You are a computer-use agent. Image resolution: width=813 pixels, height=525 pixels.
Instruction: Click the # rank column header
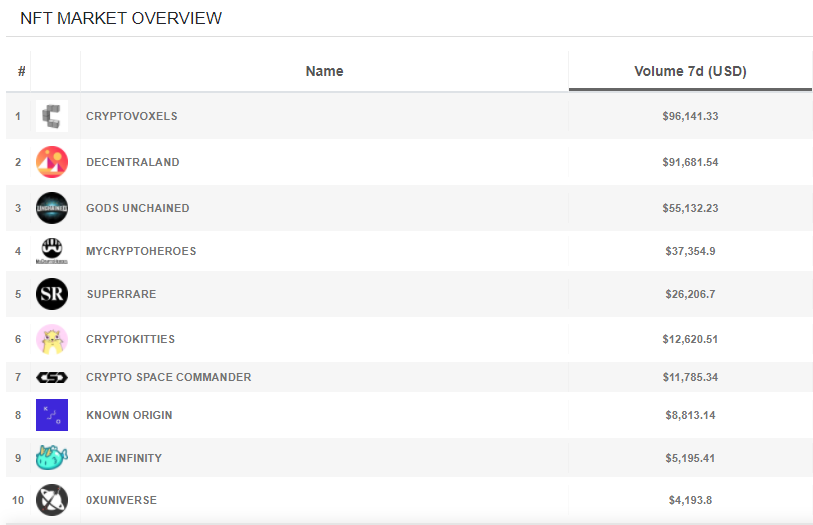[x=21, y=71]
